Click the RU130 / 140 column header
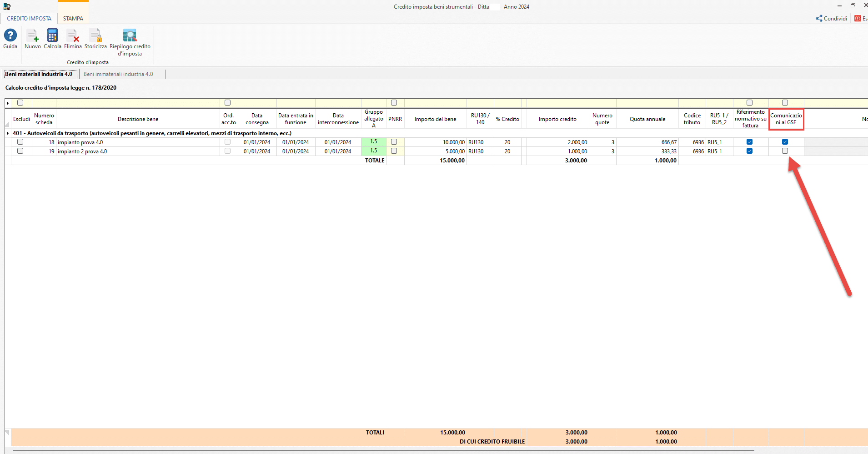This screenshot has width=868, height=454. click(x=480, y=119)
